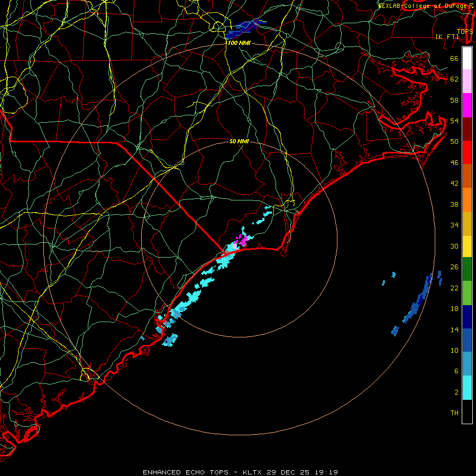Click the gold legend swatch
The height and width of the screenshot is (476, 476).
[467, 224]
